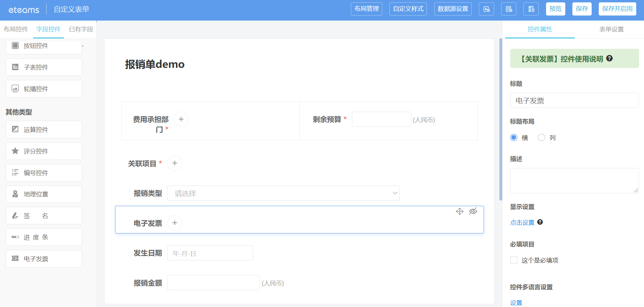Click 保存并启用 button
Image resolution: width=644 pixels, height=307 pixels.
[x=617, y=9]
